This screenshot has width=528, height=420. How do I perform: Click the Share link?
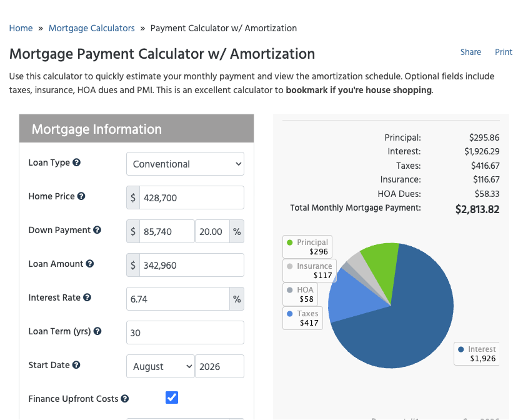(471, 52)
